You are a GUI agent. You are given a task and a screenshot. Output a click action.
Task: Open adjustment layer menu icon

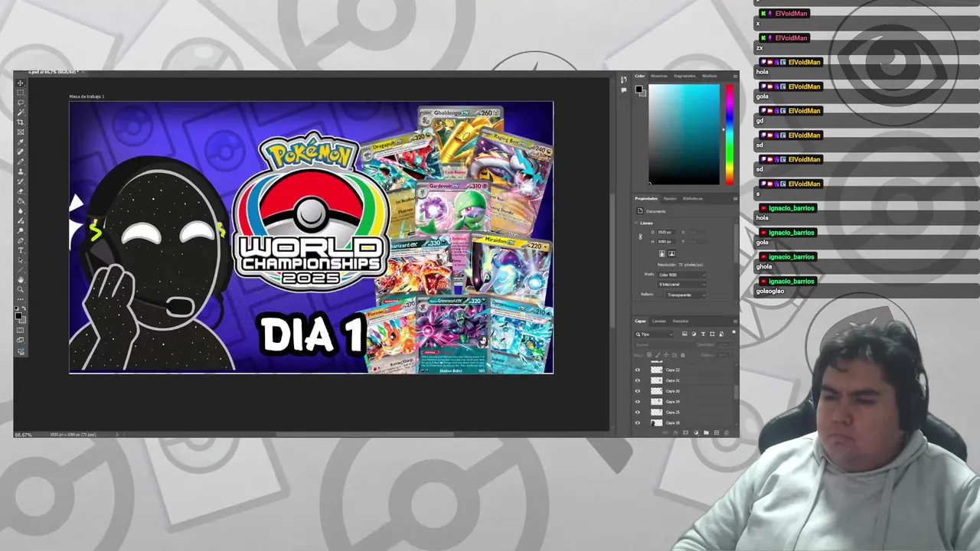point(696,432)
